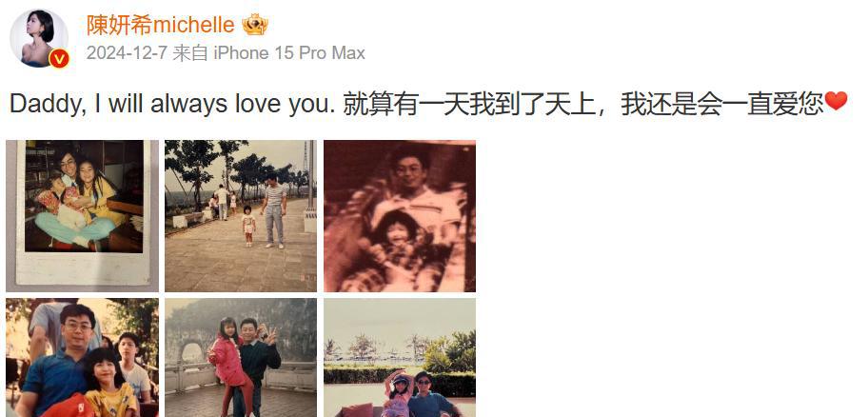The image size is (868, 417).
Task: Click the iPhone 15 Pro Max source link
Action: coord(289,53)
